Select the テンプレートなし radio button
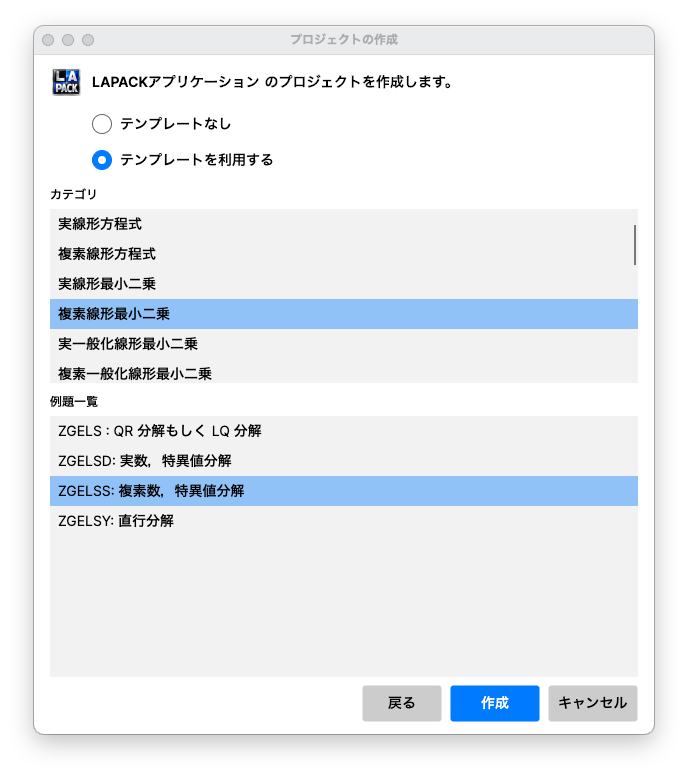Image resolution: width=688 pixels, height=776 pixels. [x=102, y=124]
